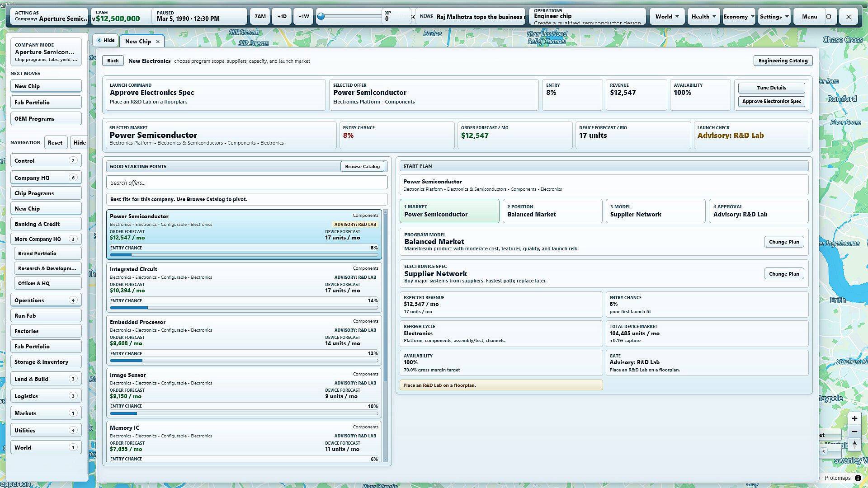Open Offices & HQ
This screenshot has width=868, height=488.
[48, 283]
